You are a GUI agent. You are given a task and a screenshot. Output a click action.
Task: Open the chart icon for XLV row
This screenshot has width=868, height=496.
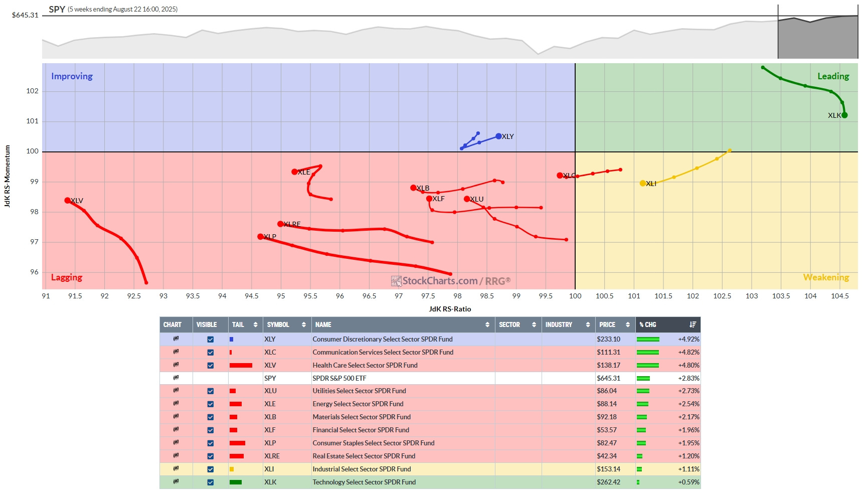pos(176,365)
